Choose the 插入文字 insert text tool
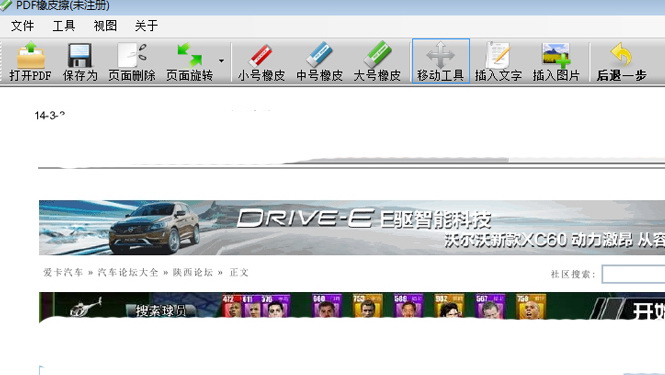 coord(498,62)
